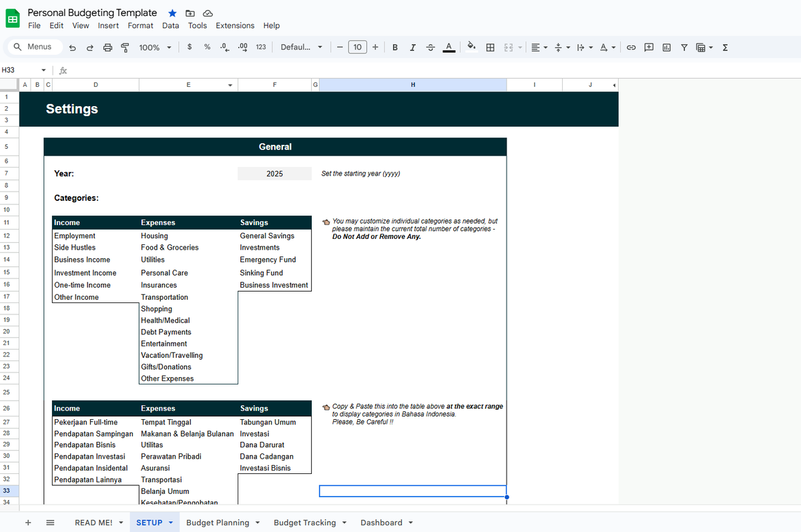
Task: Open the Tools menu
Action: click(198, 25)
